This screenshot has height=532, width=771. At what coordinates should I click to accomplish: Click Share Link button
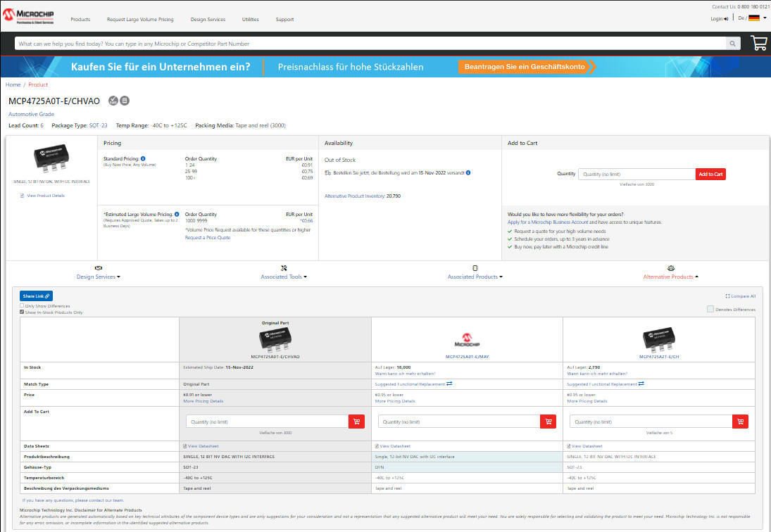pyautogui.click(x=36, y=296)
